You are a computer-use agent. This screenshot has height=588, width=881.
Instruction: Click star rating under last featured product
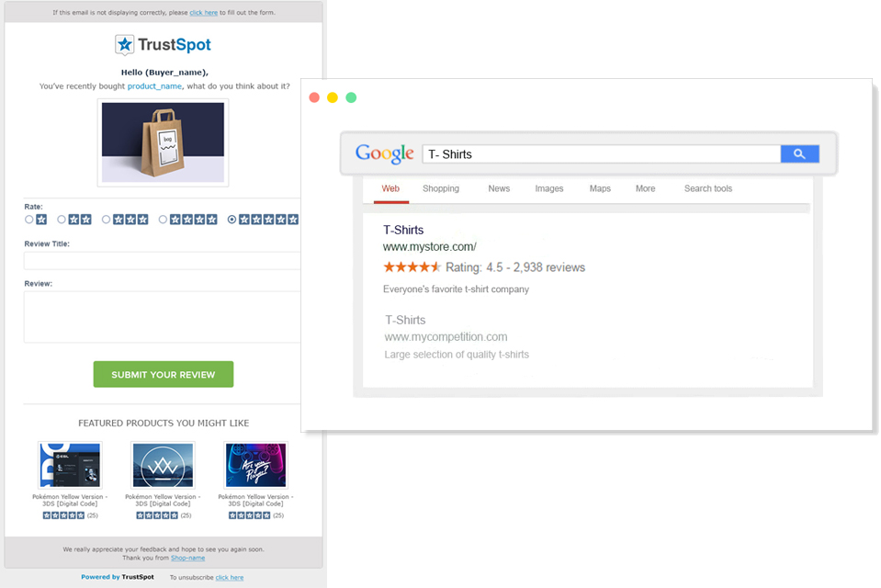pyautogui.click(x=250, y=515)
